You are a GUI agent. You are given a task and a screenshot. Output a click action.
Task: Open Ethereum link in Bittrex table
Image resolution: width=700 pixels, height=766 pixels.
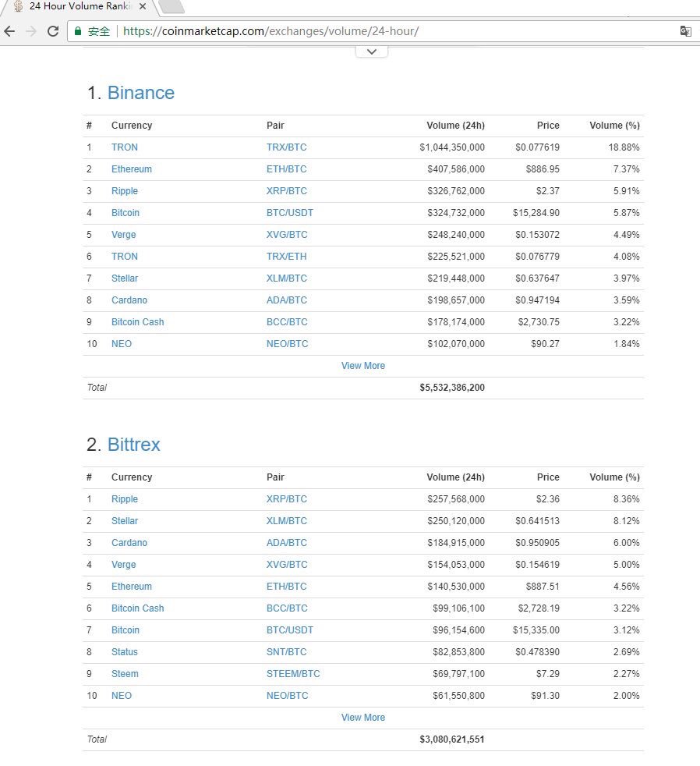tap(131, 587)
